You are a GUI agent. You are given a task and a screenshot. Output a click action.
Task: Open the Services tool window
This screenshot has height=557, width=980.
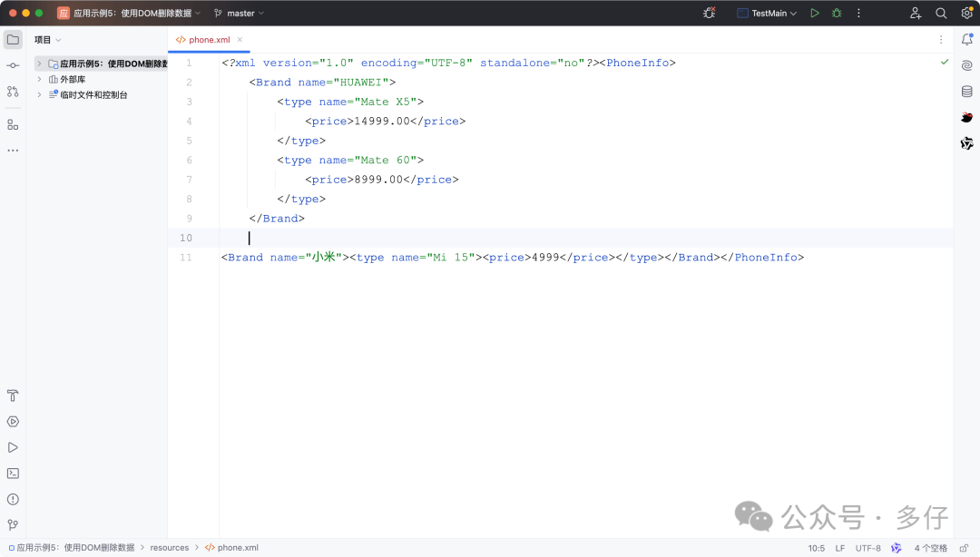[13, 422]
